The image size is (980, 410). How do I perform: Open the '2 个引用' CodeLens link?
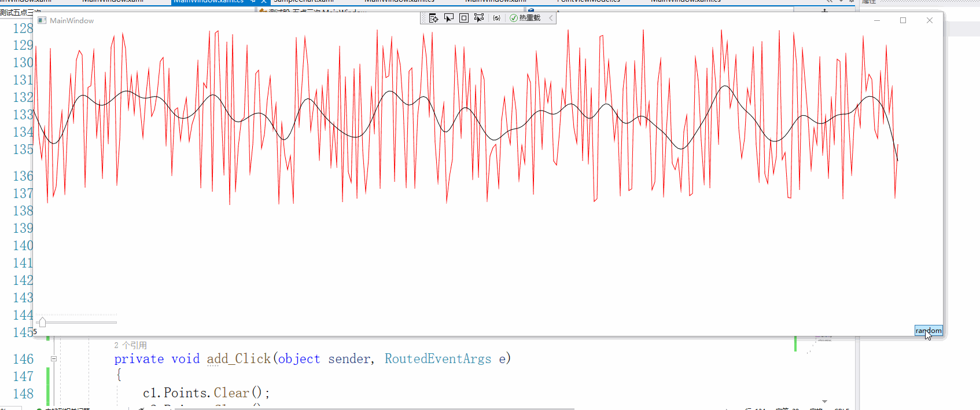coord(130,345)
